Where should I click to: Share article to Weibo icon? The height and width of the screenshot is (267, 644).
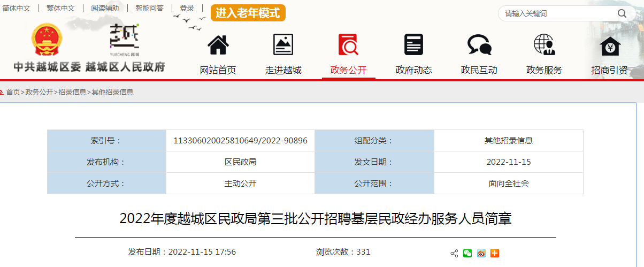[481, 253]
